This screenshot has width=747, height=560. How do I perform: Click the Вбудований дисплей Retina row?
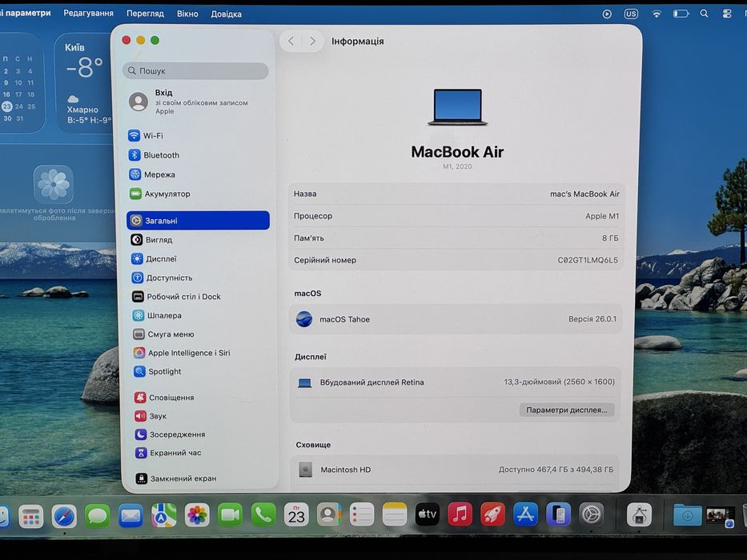456,382
